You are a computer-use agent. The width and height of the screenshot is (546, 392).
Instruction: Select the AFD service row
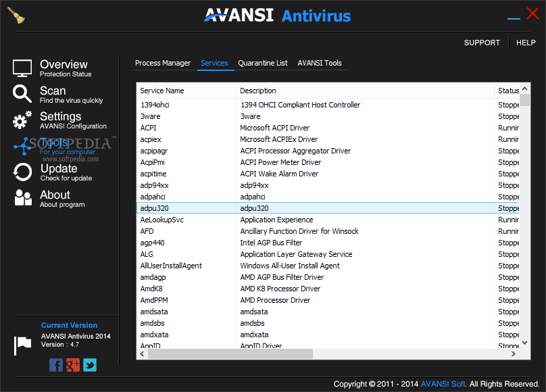point(328,231)
